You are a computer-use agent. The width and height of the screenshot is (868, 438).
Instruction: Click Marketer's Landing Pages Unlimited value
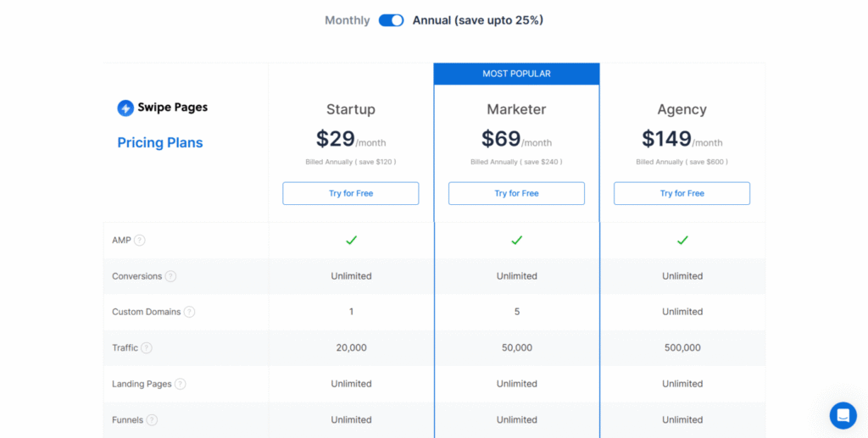tap(516, 384)
